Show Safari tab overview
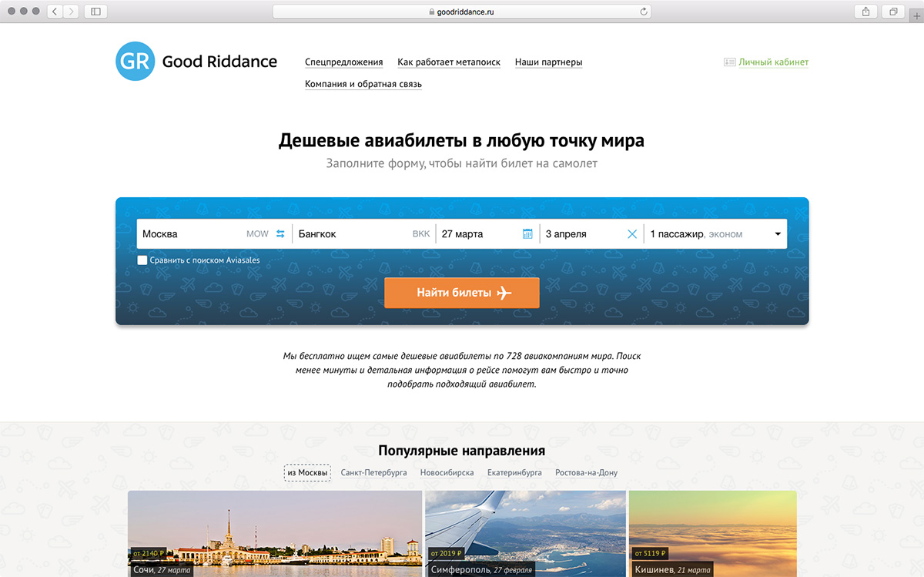Viewport: 924px width, 577px height. pos(893,12)
